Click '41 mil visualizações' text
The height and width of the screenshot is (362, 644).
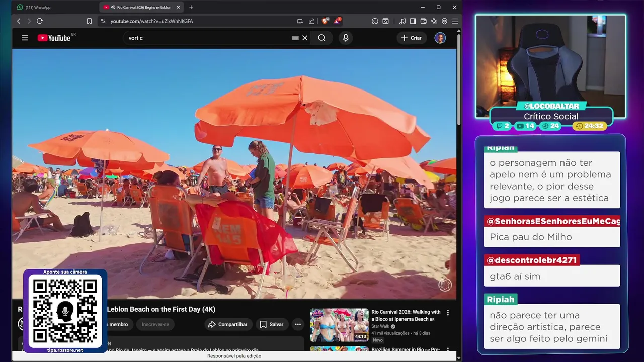coord(390,333)
